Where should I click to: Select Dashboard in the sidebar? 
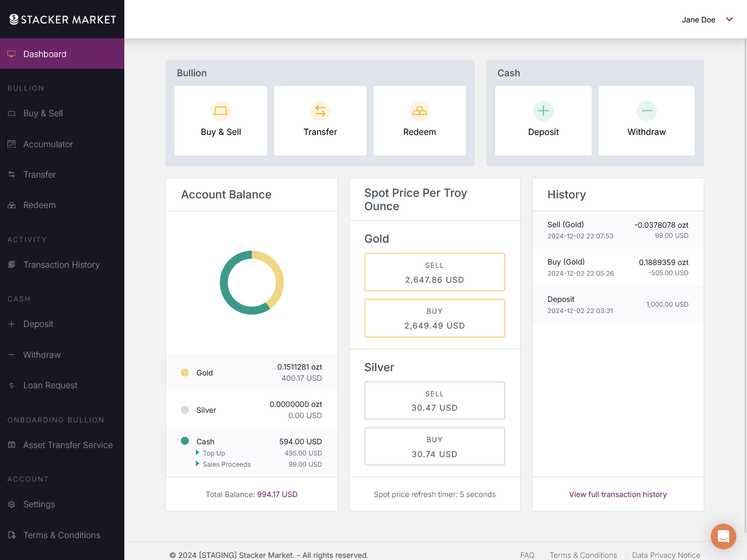tap(44, 54)
